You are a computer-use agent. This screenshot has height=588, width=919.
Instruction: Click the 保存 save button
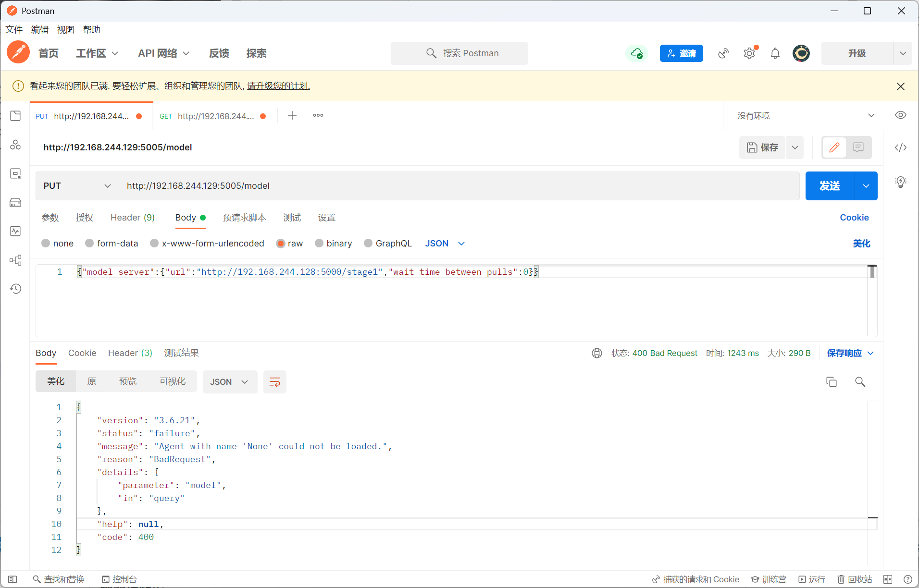click(x=762, y=147)
